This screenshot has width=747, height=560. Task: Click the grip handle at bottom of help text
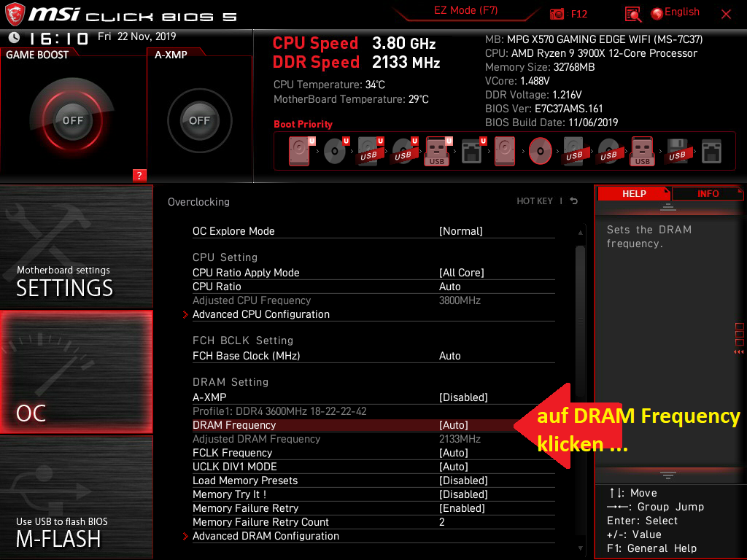(x=668, y=475)
